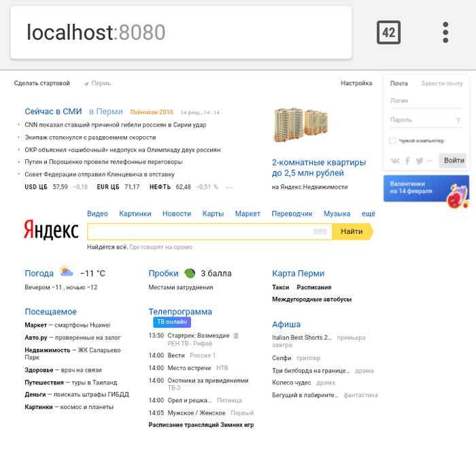Toggle the "Чужой компьютер" checkbox

(393, 141)
